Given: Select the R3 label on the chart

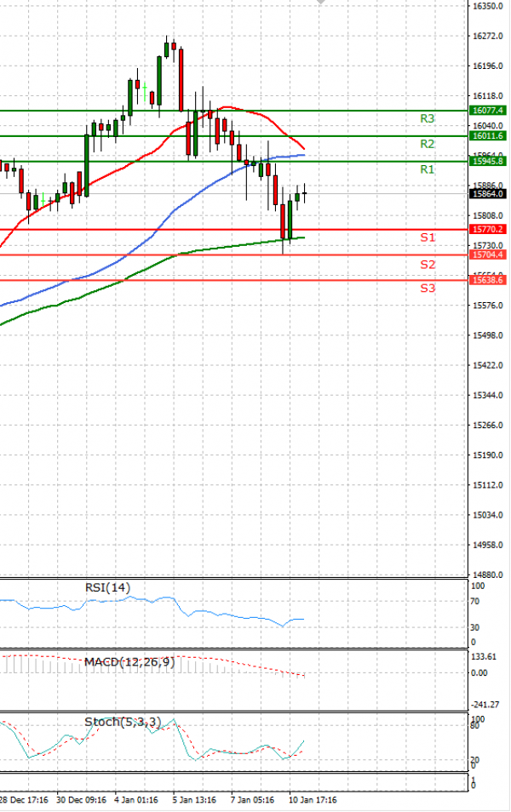Looking at the screenshot, I should tap(427, 118).
